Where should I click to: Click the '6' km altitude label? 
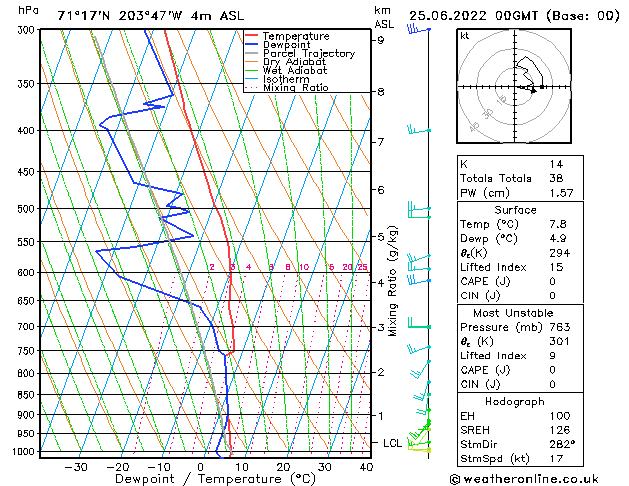[381, 190]
